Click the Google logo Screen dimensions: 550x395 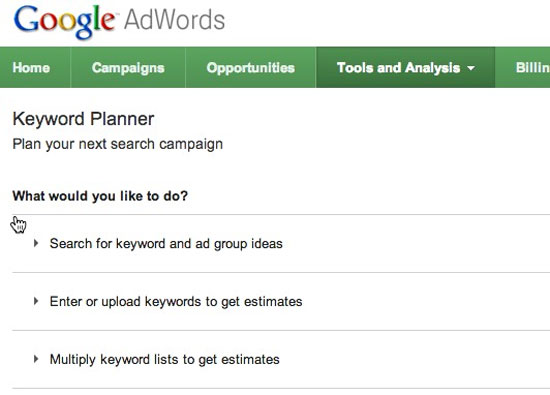point(64,21)
